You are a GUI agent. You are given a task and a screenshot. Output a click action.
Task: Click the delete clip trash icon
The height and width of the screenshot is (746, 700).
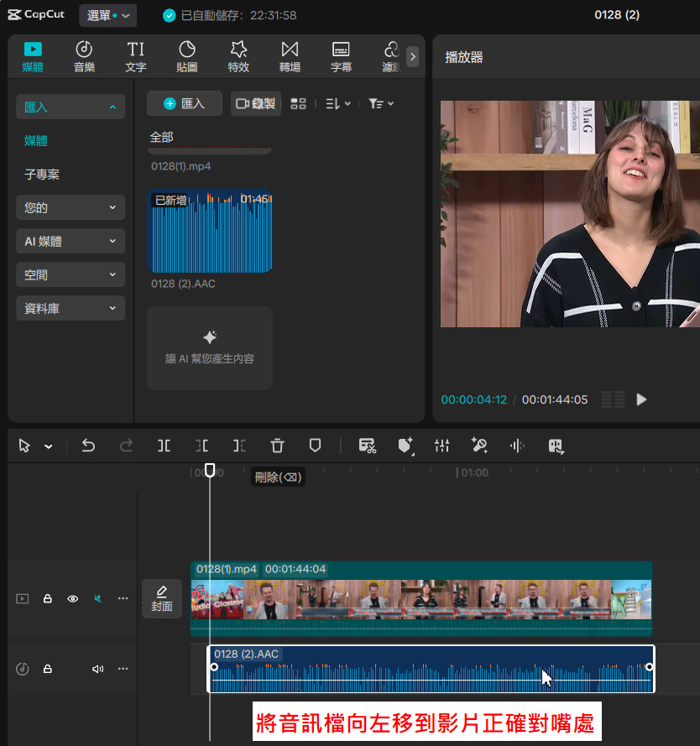click(x=278, y=446)
